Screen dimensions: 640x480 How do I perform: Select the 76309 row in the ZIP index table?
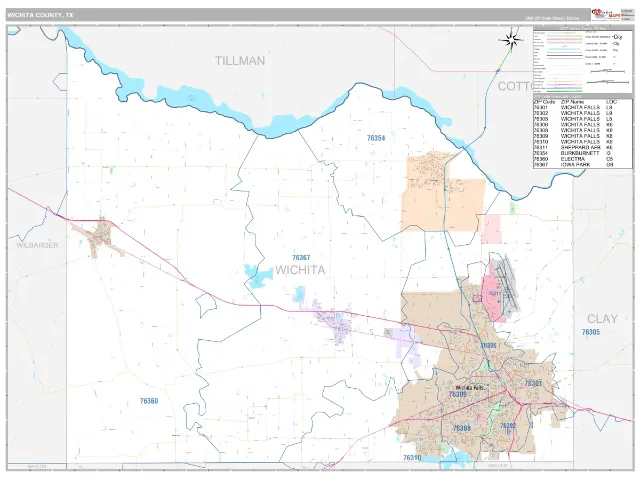[582, 136]
